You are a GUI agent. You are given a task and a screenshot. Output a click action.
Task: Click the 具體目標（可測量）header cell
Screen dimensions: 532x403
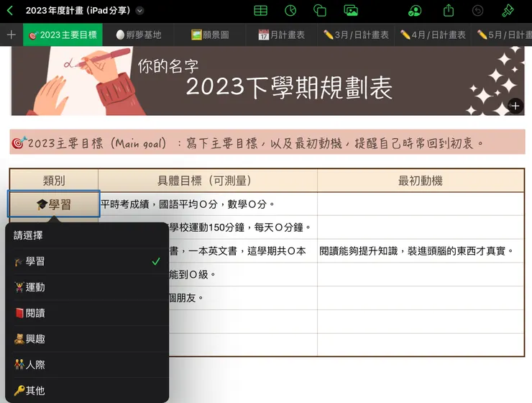208,181
